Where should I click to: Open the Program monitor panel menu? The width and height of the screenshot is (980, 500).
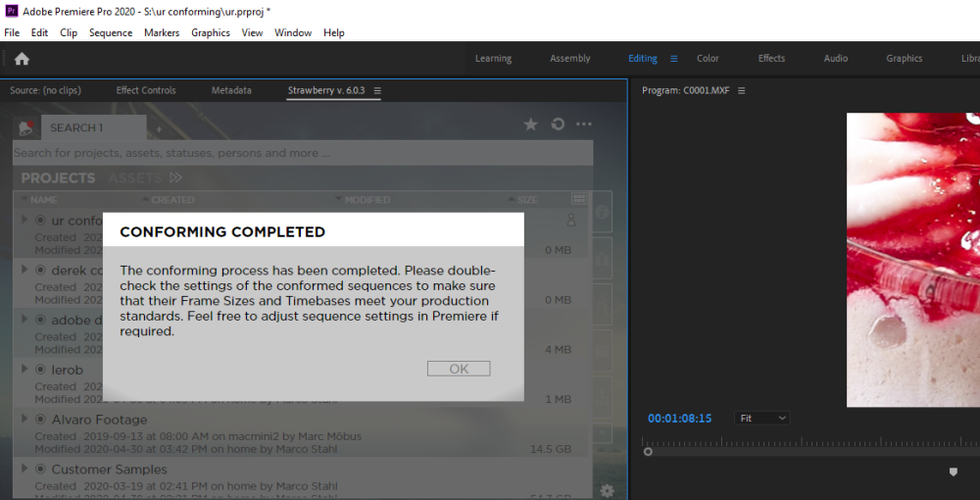pos(742,91)
